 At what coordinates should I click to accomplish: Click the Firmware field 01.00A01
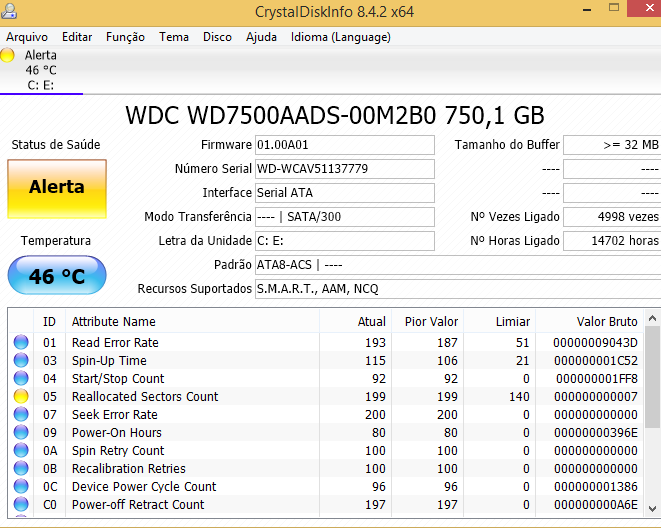click(344, 145)
